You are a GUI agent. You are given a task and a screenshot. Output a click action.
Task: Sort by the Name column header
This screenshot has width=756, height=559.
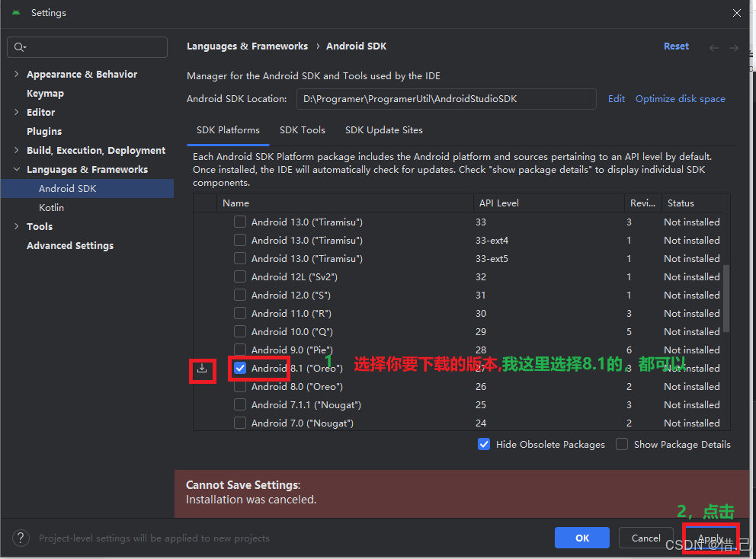[345, 203]
